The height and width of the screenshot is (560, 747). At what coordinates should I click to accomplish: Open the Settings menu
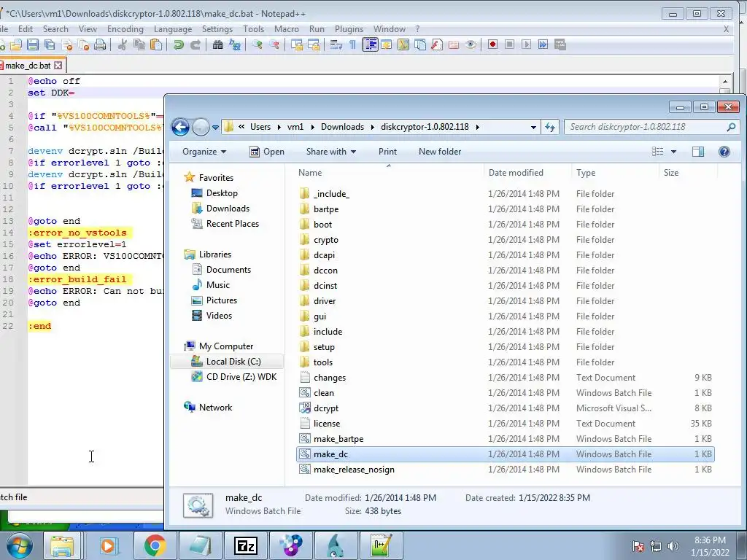[x=217, y=29]
